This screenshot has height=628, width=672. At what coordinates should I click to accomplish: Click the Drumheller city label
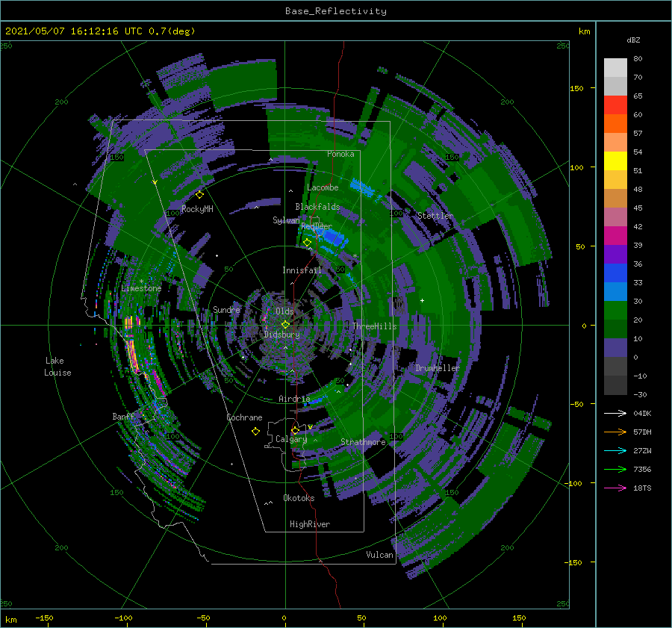click(438, 368)
